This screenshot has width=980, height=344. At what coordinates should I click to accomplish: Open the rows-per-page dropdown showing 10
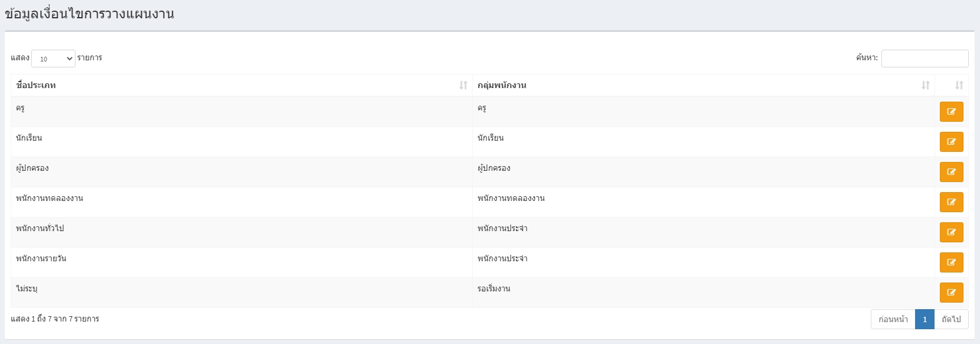point(53,59)
